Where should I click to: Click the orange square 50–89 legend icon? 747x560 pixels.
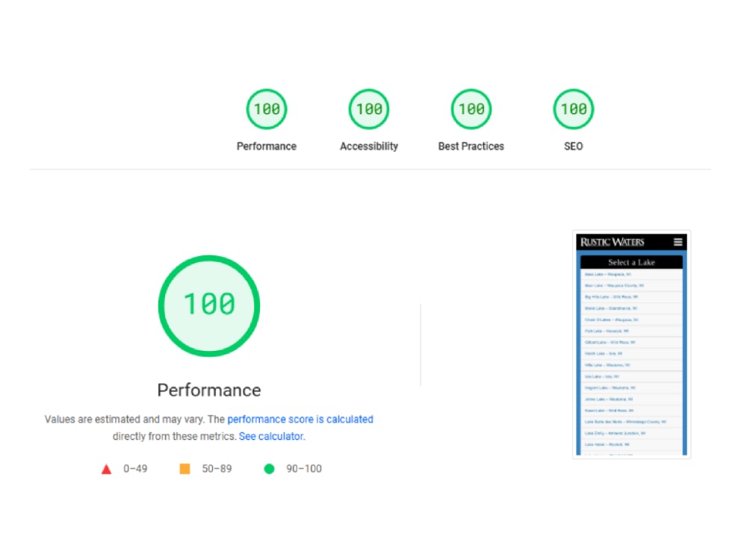point(185,469)
